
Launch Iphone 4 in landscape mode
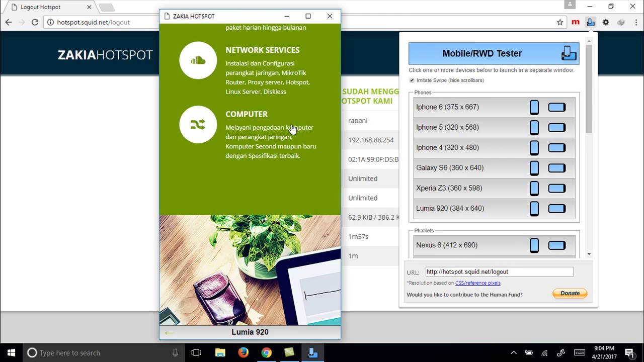click(x=556, y=147)
